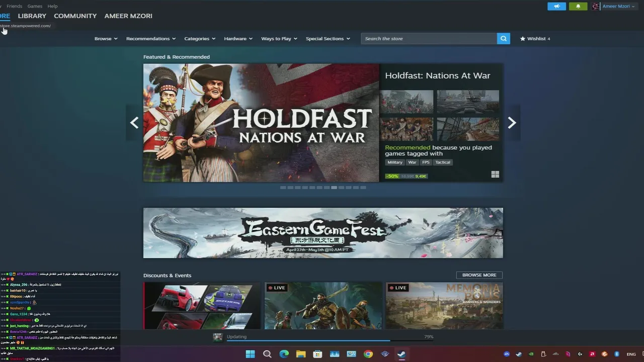
Task: Open the Help menu
Action: 52,6
